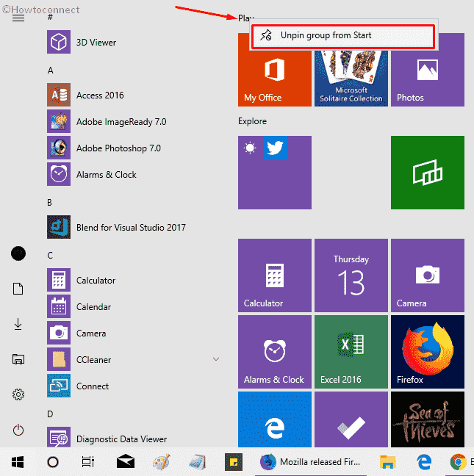This screenshot has width=474, height=476.
Task: Open the 3D Viewer app icon
Action: (x=59, y=42)
